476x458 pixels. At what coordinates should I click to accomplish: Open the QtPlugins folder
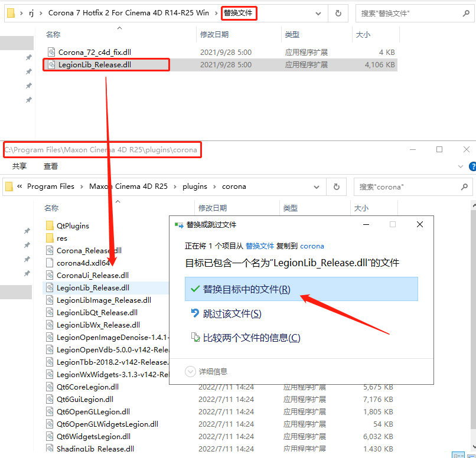click(x=73, y=225)
